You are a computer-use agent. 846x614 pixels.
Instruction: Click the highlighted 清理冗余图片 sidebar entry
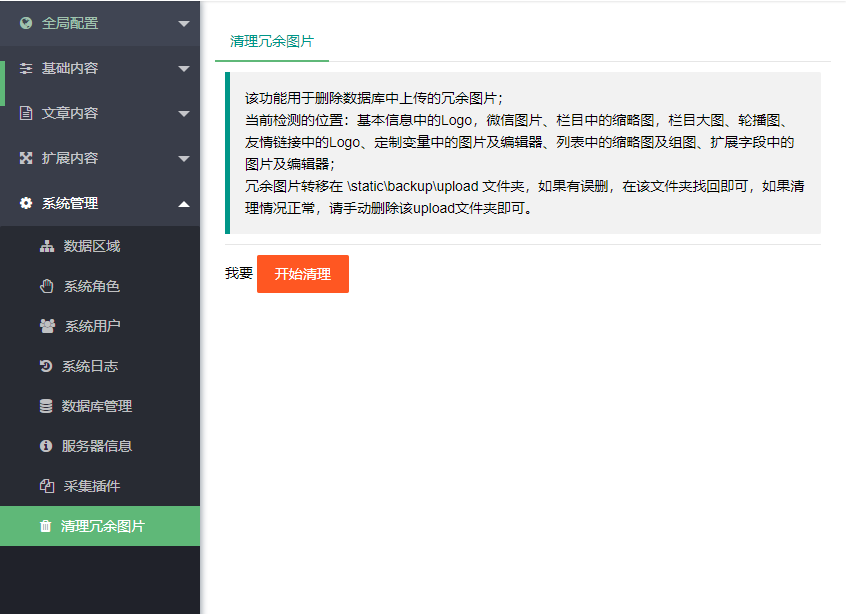coord(92,527)
